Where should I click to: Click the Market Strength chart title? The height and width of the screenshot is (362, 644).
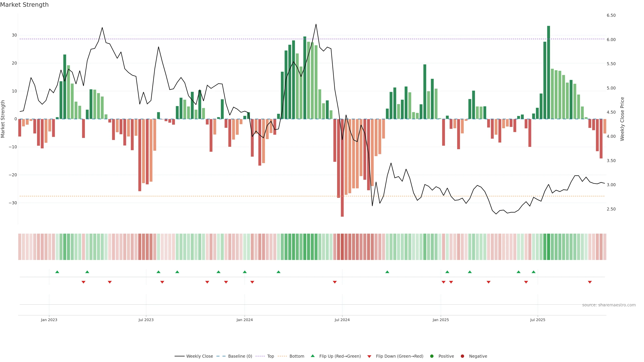tap(24, 5)
